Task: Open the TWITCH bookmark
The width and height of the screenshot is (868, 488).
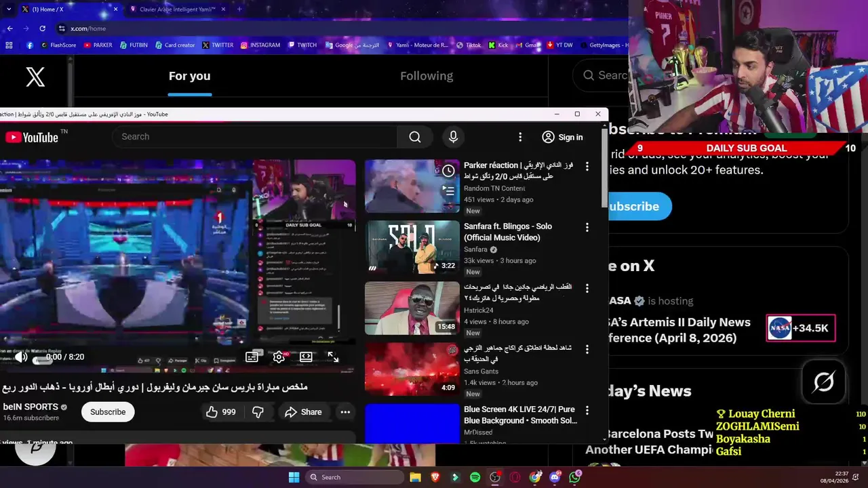Action: click(x=302, y=45)
